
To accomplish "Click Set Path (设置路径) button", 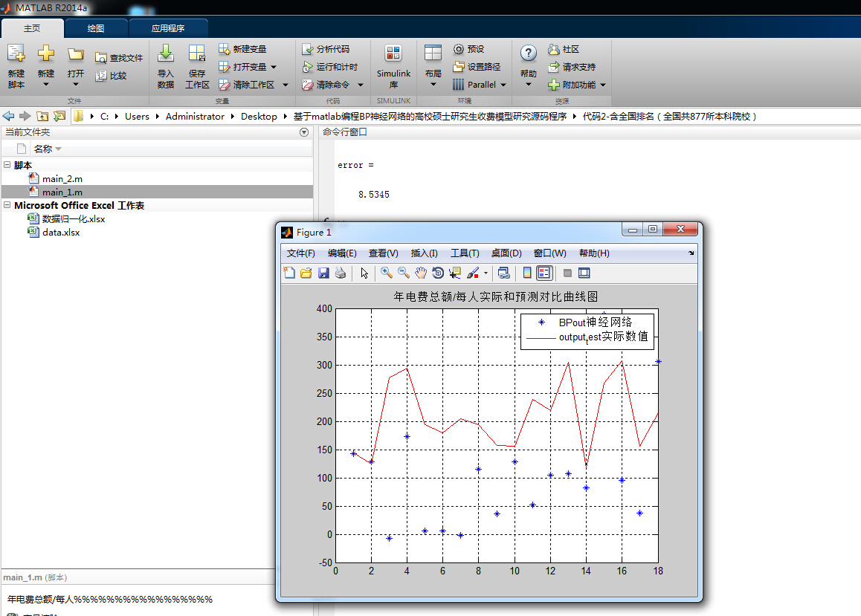I will point(477,66).
